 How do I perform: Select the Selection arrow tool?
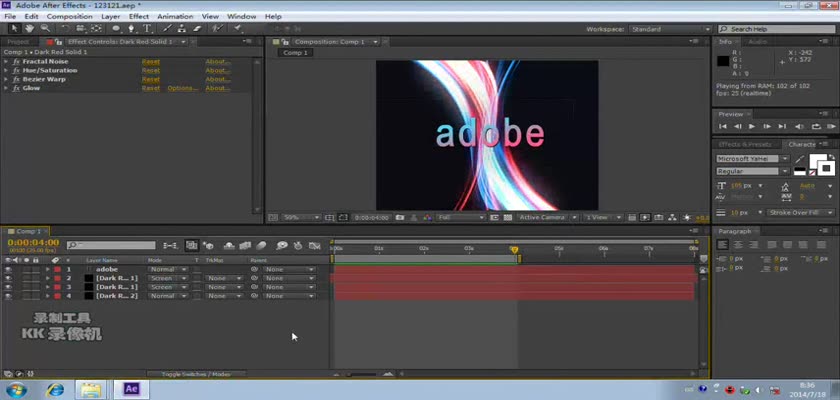(x=14, y=29)
